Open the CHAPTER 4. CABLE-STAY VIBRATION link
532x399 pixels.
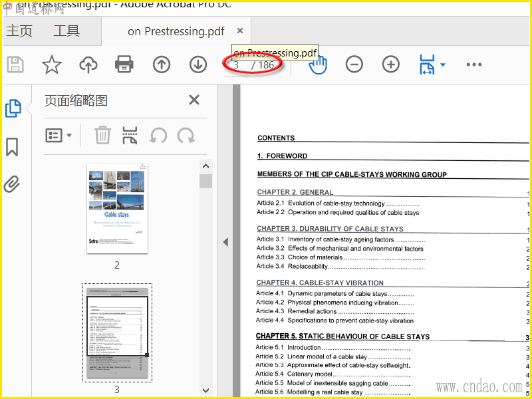tap(320, 283)
